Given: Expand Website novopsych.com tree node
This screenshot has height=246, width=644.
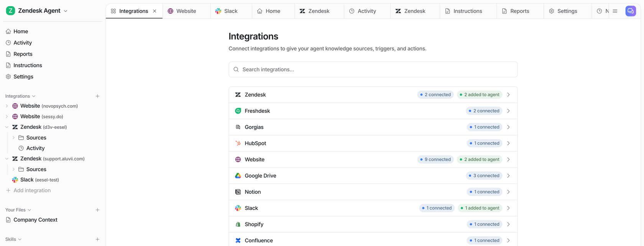Looking at the screenshot, I should point(7,106).
